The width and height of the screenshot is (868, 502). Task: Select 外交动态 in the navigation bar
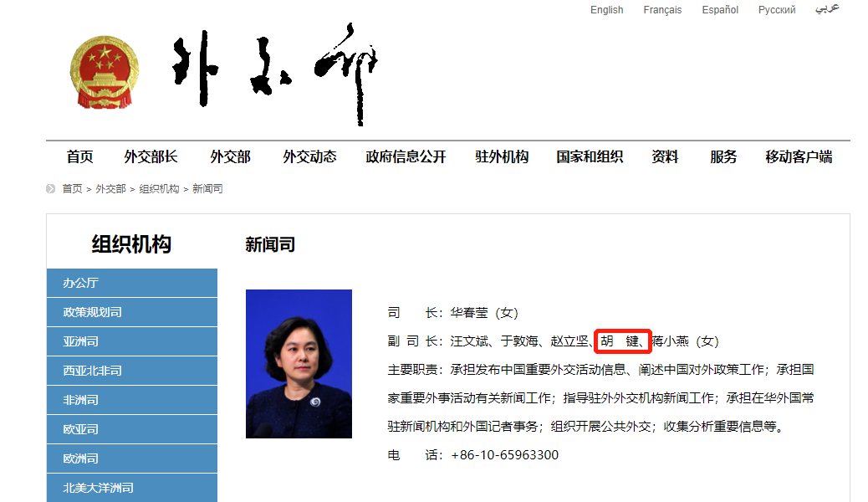(309, 156)
